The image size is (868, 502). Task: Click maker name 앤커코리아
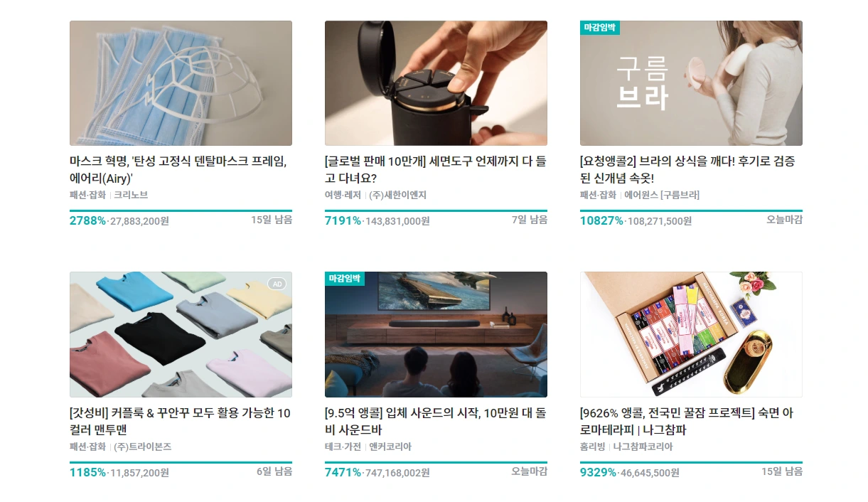tap(390, 447)
